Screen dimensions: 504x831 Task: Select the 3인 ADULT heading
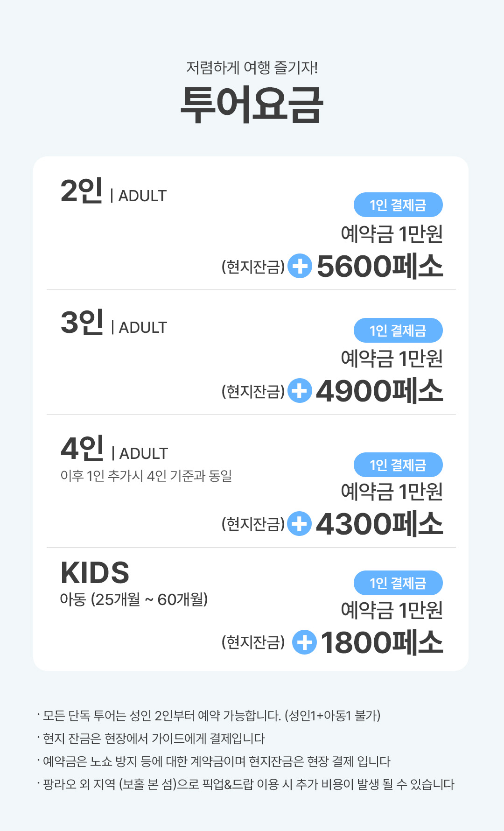(x=113, y=323)
